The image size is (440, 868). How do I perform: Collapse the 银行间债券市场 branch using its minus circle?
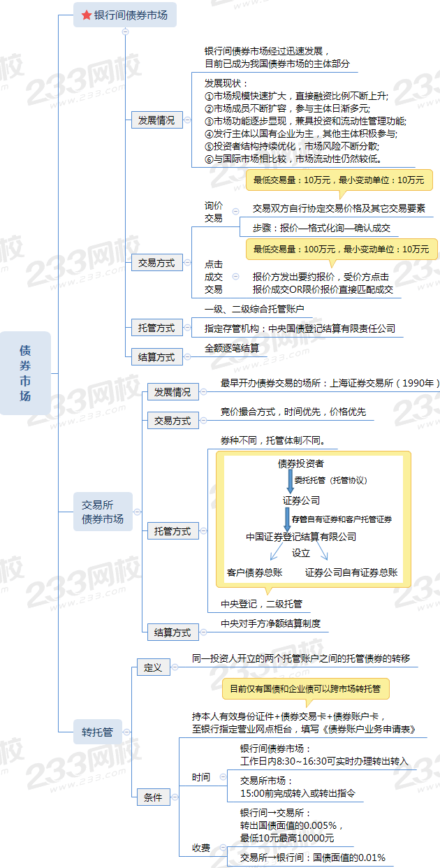(x=125, y=31)
